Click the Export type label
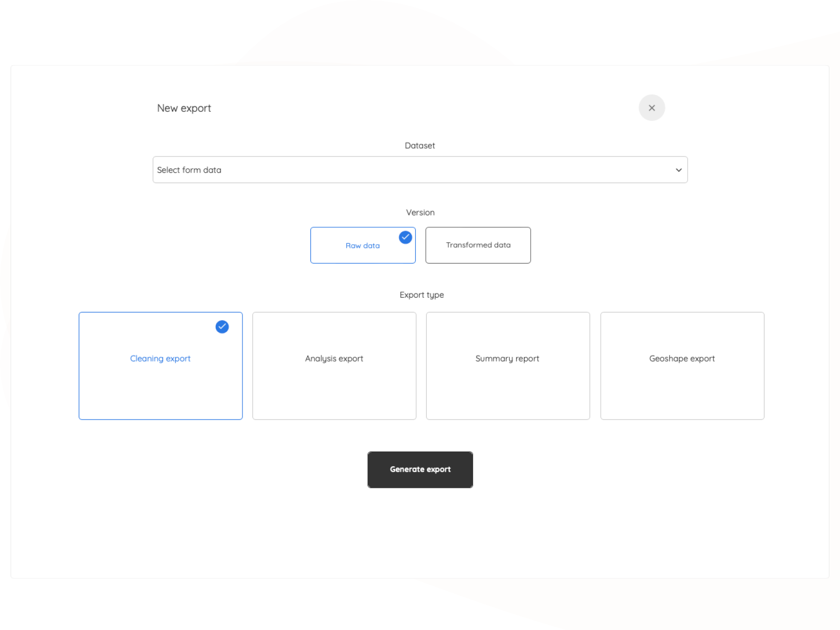The image size is (840, 630). [422, 295]
